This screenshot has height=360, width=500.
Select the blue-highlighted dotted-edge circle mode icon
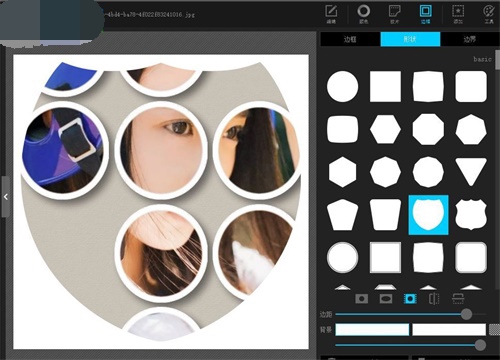(x=410, y=299)
